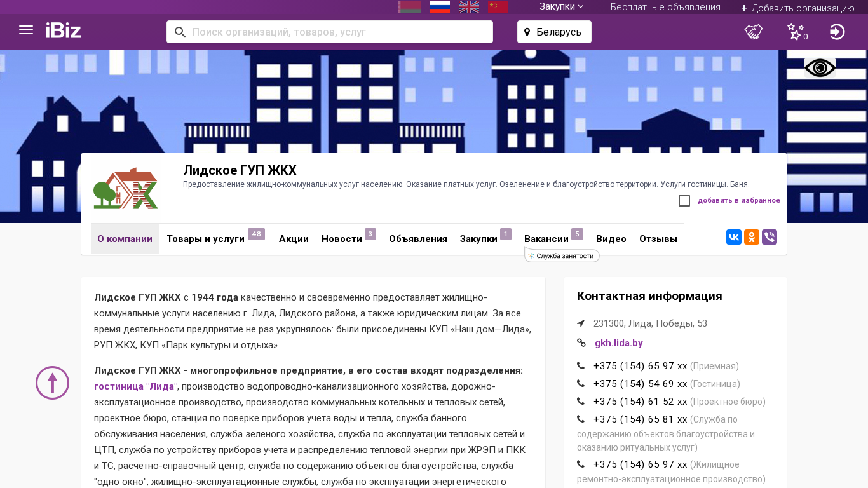Click phone icon for Гостиница number
The width and height of the screenshot is (868, 488).
[581, 384]
